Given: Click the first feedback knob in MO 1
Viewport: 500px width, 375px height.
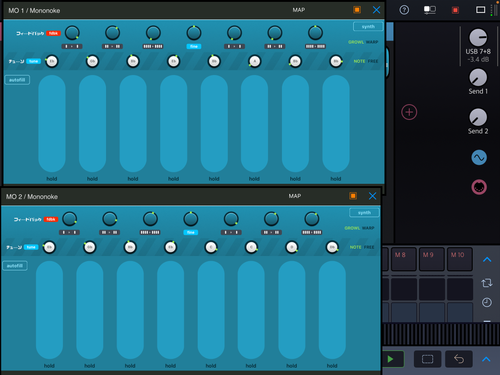Looking at the screenshot, I should pyautogui.click(x=72, y=33).
